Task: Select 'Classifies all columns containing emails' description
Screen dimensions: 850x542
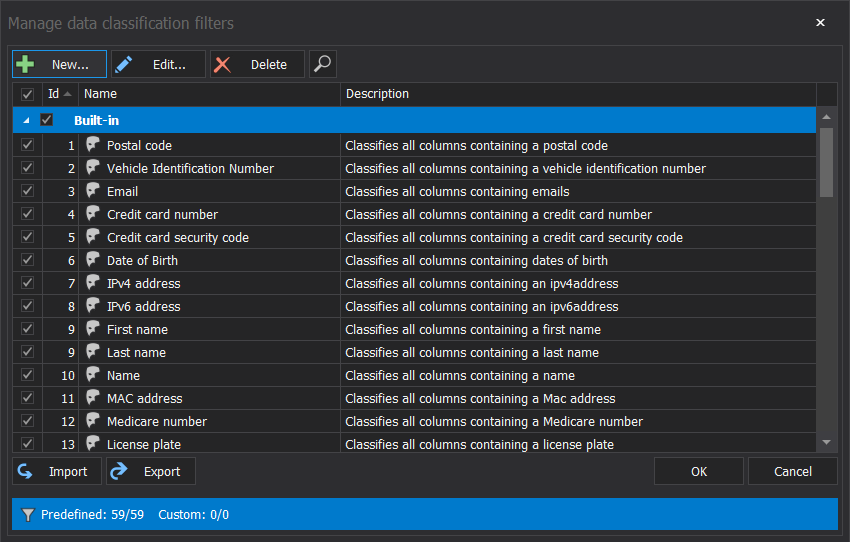Action: (x=457, y=192)
